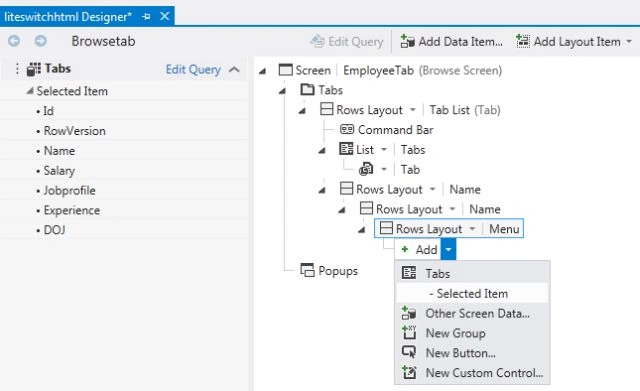
Task: Click the back navigation arrow icon
Action: click(x=14, y=41)
